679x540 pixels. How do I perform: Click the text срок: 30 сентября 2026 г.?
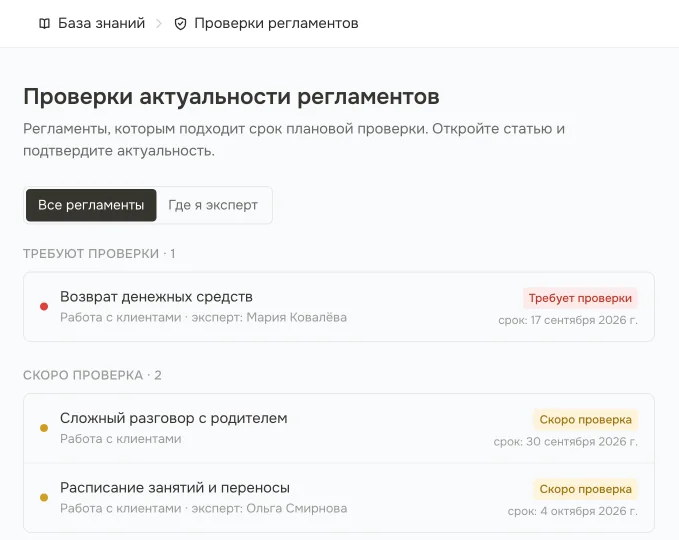(566, 442)
